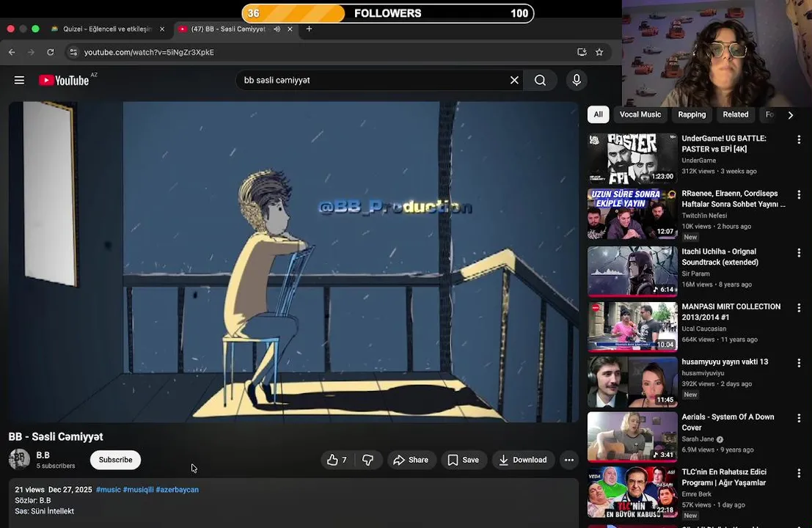The width and height of the screenshot is (812, 528).
Task: Start voice search with microphone
Action: click(x=577, y=80)
